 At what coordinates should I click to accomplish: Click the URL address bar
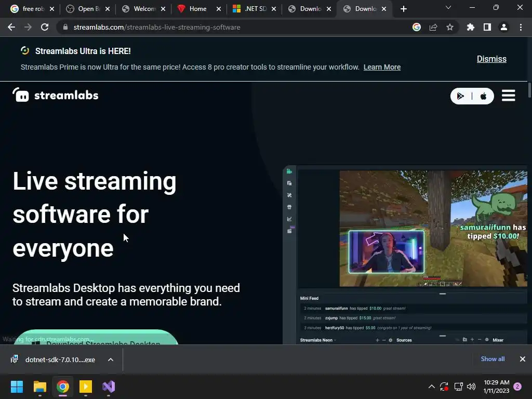click(x=234, y=27)
